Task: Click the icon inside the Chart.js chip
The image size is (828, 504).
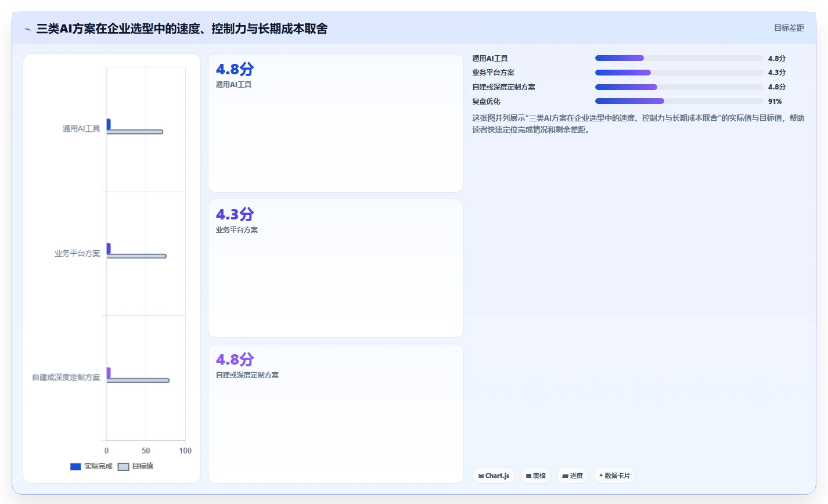Action: [x=481, y=476]
